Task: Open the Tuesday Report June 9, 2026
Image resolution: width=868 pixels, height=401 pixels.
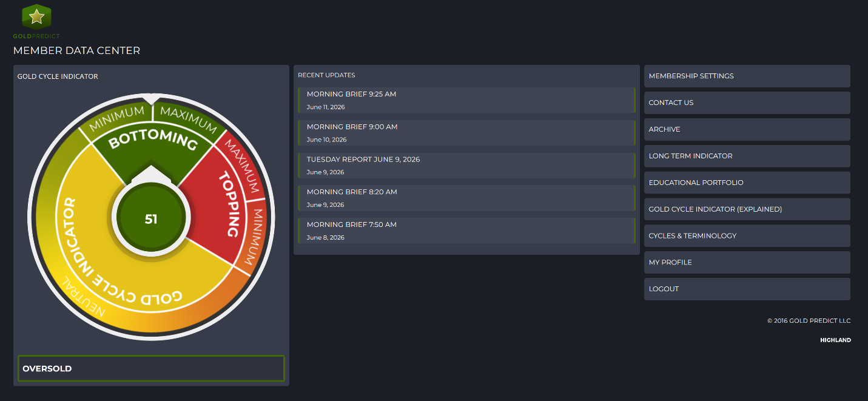Action: [466, 166]
